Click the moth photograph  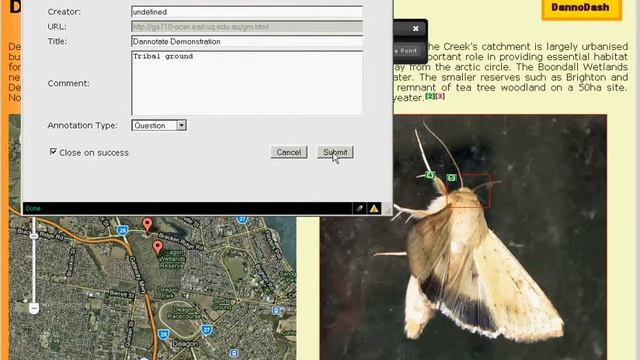tap(463, 238)
